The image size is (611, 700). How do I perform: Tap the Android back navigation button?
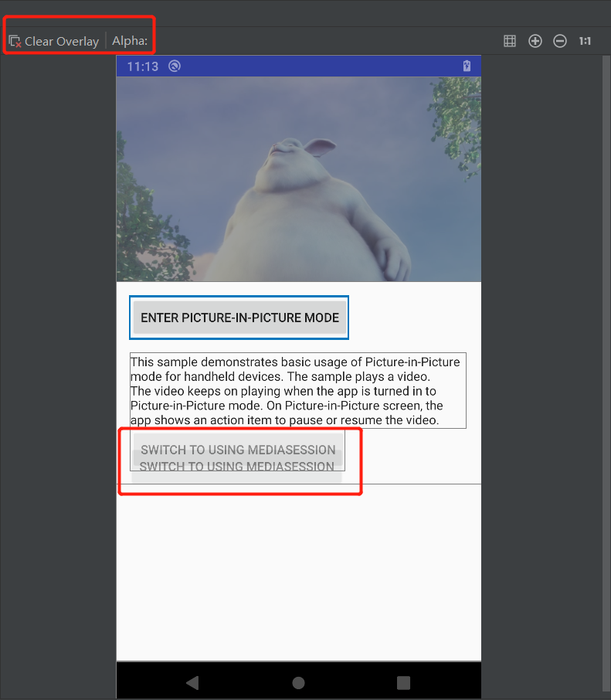pyautogui.click(x=192, y=682)
